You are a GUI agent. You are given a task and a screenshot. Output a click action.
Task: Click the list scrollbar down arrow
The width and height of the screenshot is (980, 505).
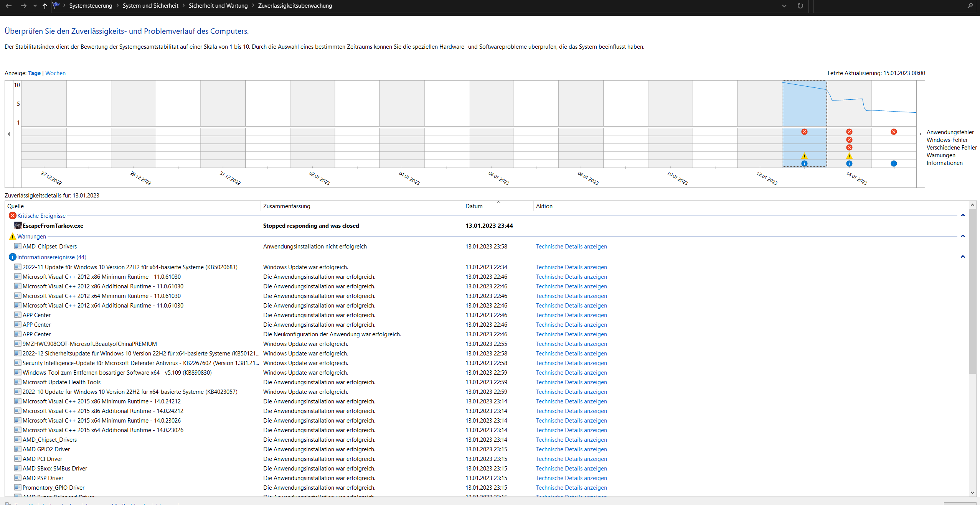click(x=972, y=492)
